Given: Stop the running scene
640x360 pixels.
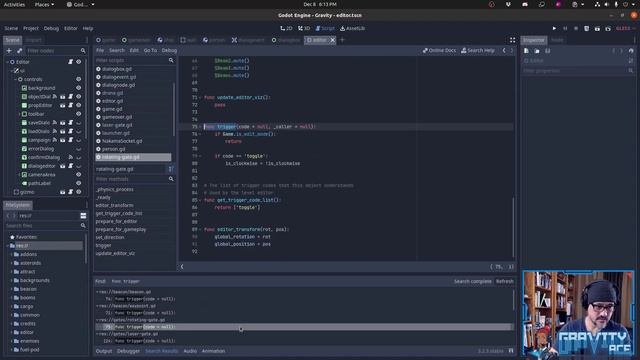Looking at the screenshot, I should (576, 29).
